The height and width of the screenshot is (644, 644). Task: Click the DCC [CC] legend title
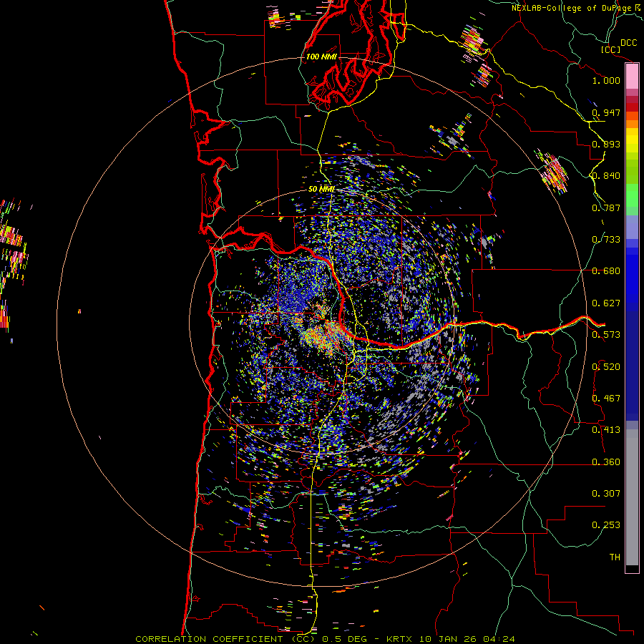tap(618, 46)
